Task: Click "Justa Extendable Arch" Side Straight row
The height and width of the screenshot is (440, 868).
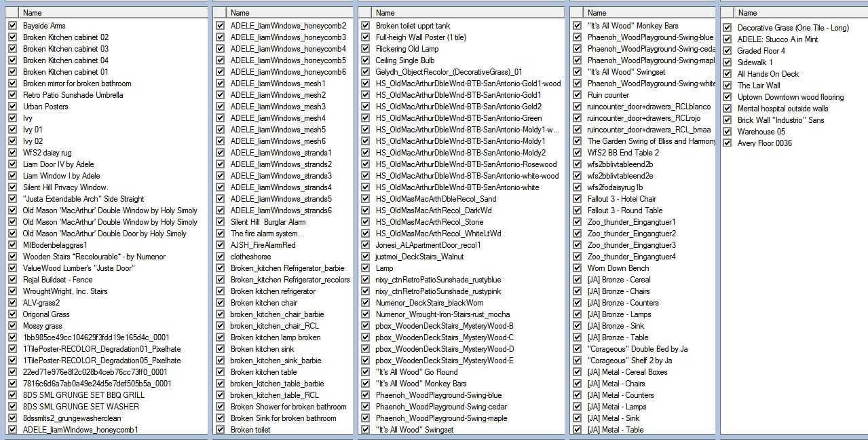Action: click(83, 199)
